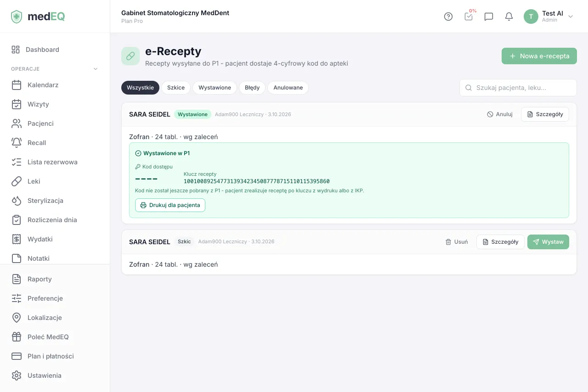Collapse the OPERACJE section chevron

(96, 69)
